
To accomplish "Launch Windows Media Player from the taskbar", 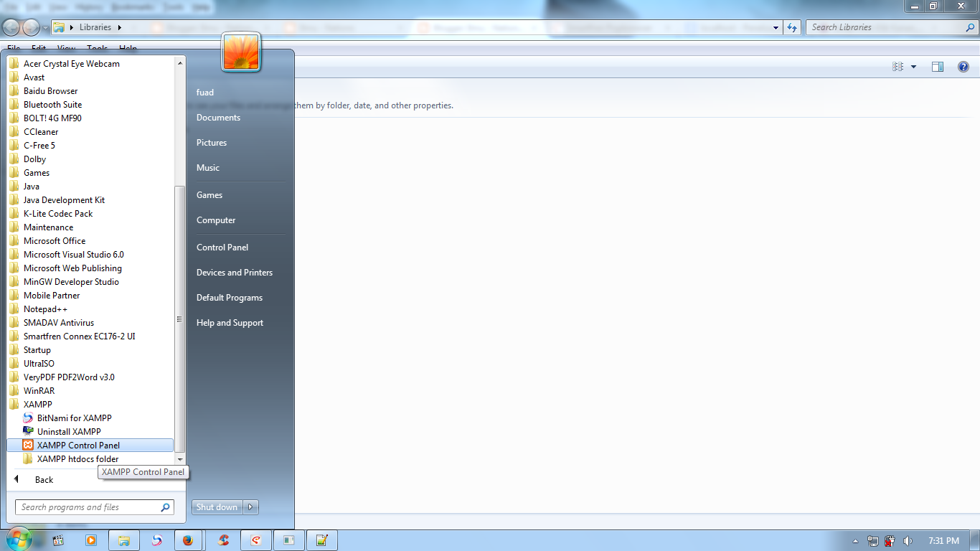I will pos(91,540).
